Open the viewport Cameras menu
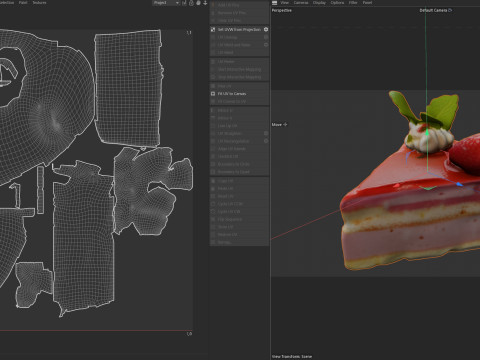Viewport: 480px width, 360px height. point(301,3)
